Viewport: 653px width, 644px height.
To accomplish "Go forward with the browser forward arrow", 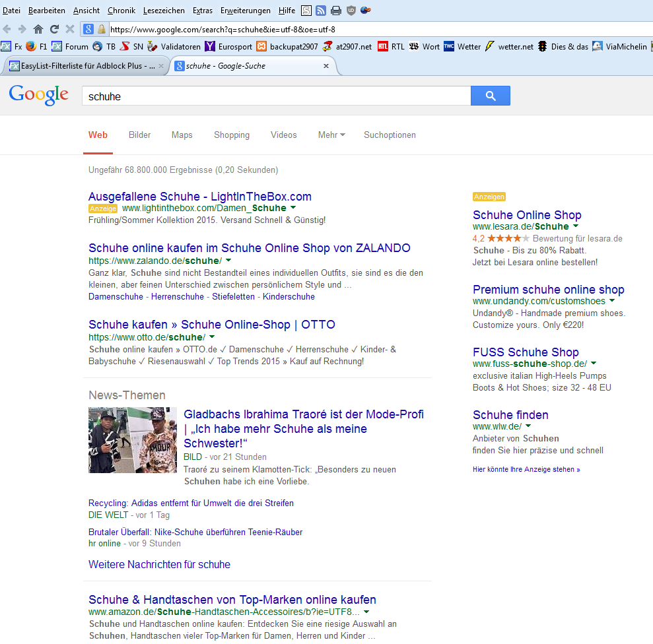I will point(22,29).
